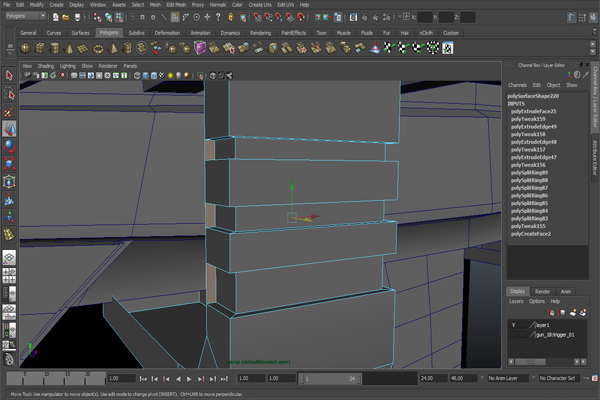The width and height of the screenshot is (600, 400).
Task: Create a polygon cylinder from the shelf
Action: (x=55, y=48)
